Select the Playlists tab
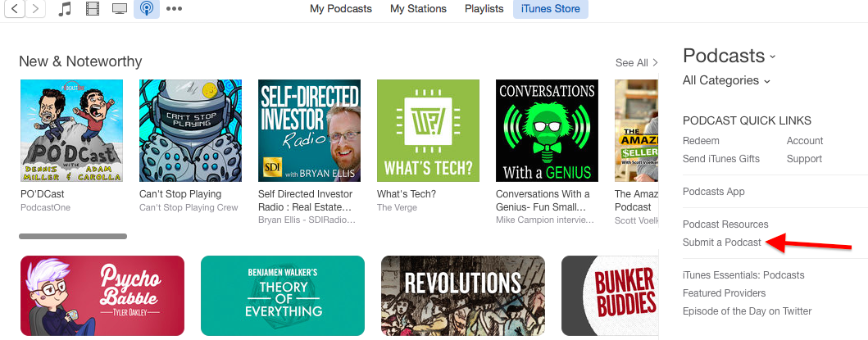The height and width of the screenshot is (340, 868). 484,9
